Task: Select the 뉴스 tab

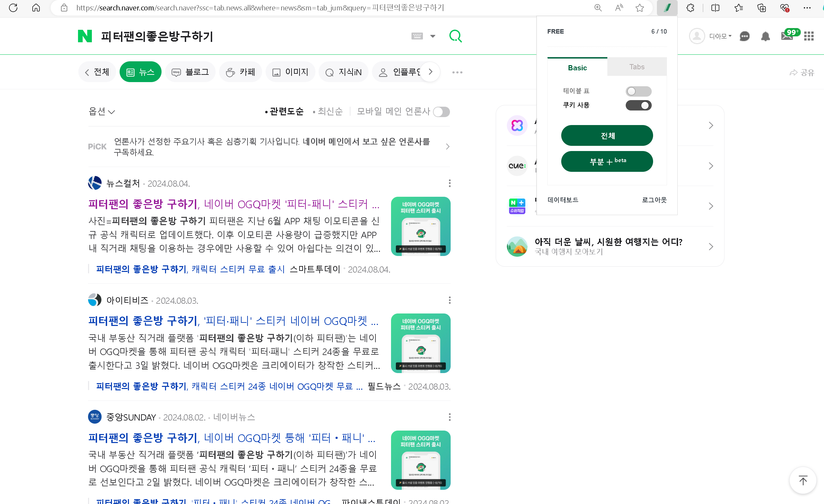Action: click(140, 72)
